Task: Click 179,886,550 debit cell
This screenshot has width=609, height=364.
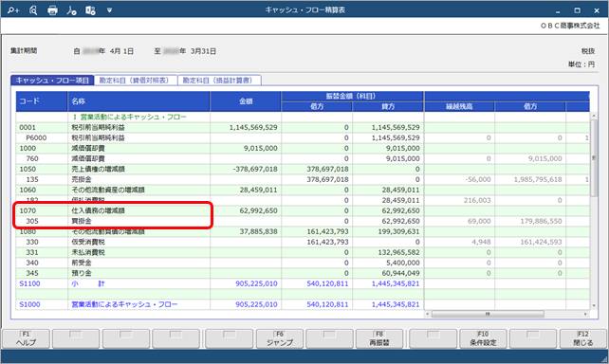Action: (x=530, y=221)
